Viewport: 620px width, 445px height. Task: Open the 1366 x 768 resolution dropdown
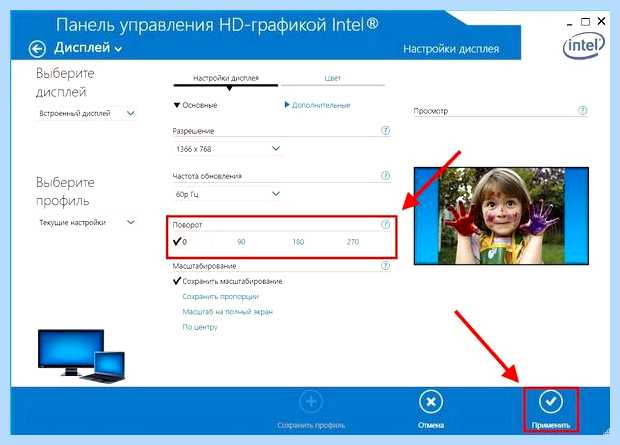(x=227, y=149)
